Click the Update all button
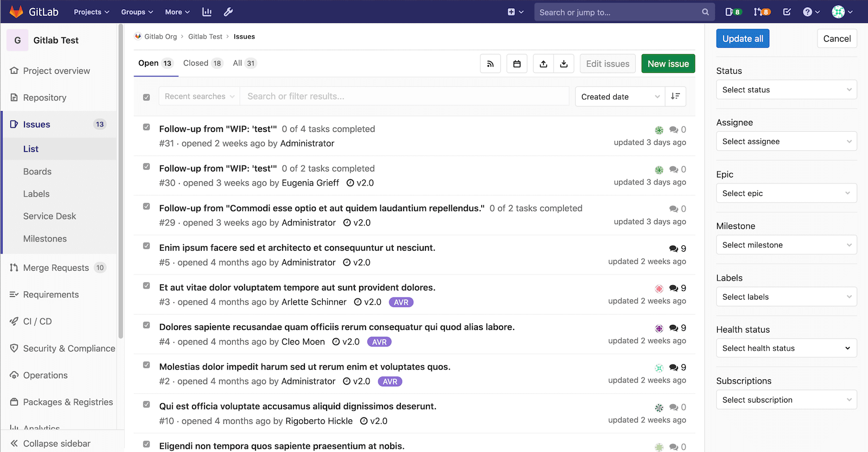868x452 pixels. click(742, 39)
